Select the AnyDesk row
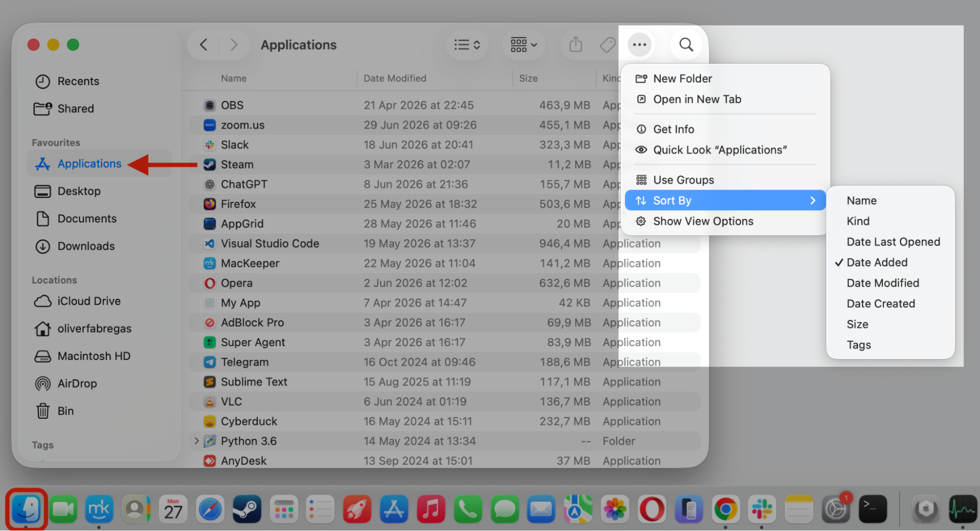The image size is (980, 531). click(445, 461)
